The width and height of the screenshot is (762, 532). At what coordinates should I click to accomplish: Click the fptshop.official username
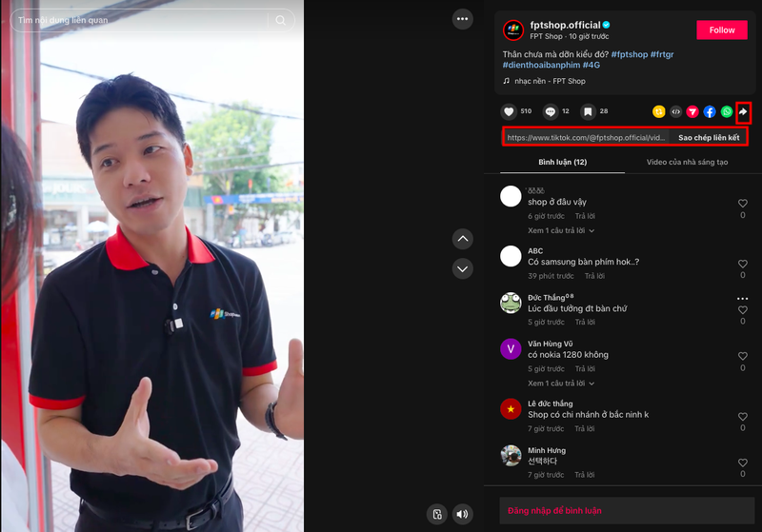pyautogui.click(x=565, y=25)
